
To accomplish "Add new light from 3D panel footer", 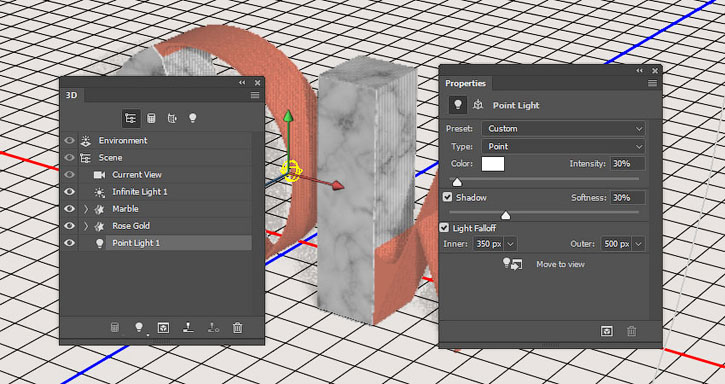I will click(138, 328).
